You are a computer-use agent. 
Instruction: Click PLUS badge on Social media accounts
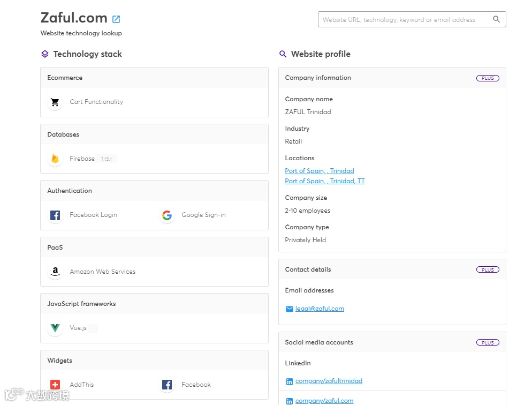tap(488, 343)
